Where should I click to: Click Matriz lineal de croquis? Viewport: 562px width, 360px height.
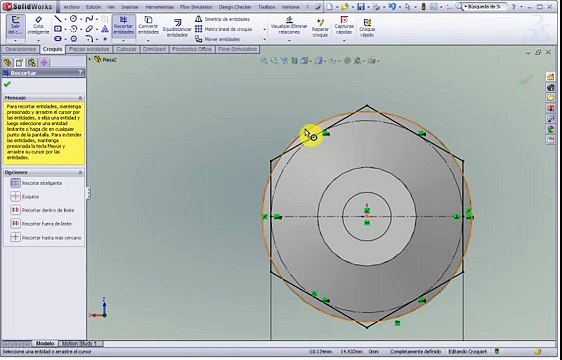pyautogui.click(x=224, y=29)
